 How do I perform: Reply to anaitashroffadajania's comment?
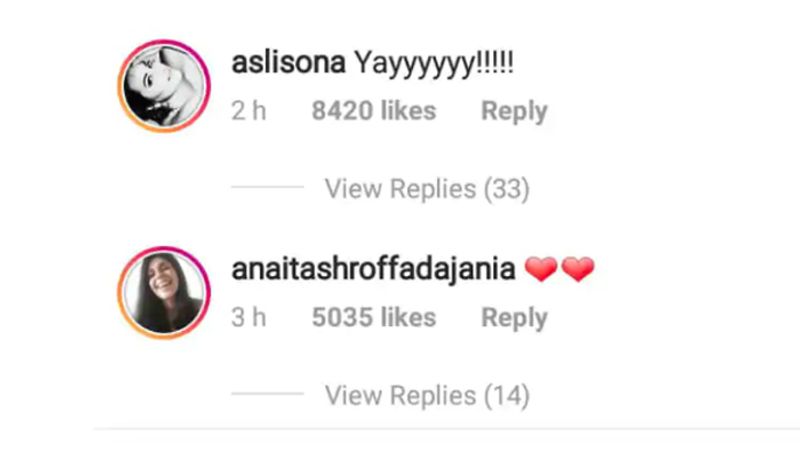tap(514, 318)
